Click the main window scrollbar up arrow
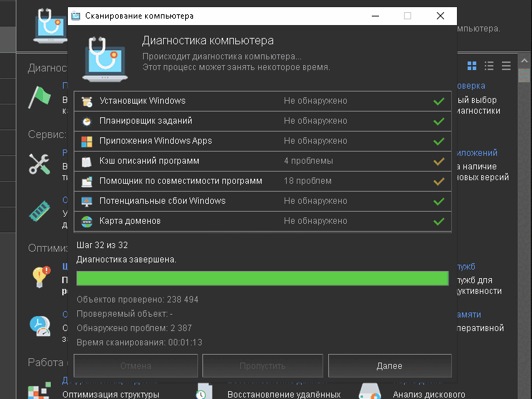Viewport: 532px width, 399px height. click(x=525, y=61)
